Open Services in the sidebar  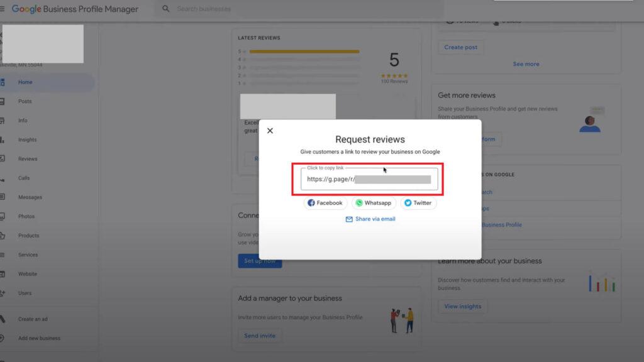coord(28,255)
